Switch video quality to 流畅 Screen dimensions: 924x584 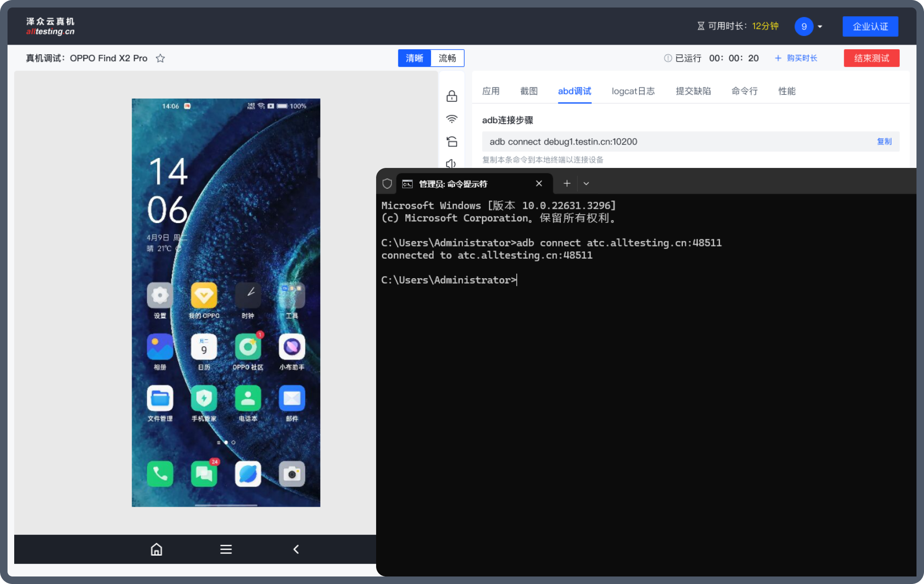point(447,58)
